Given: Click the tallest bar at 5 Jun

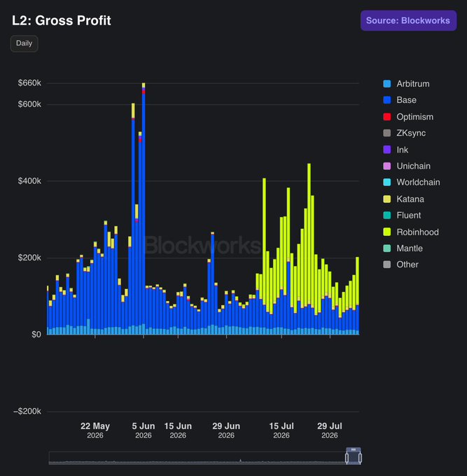Looking at the screenshot, I should click(144, 209).
